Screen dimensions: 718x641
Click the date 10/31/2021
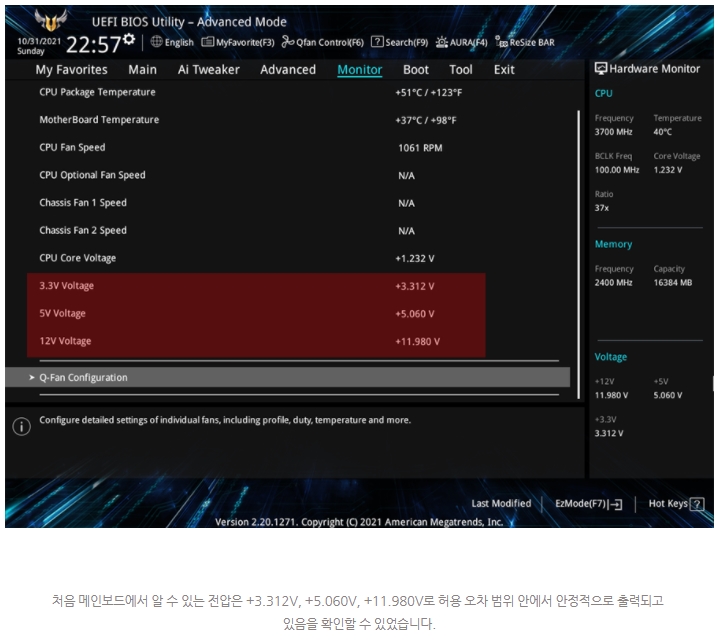(x=39, y=41)
